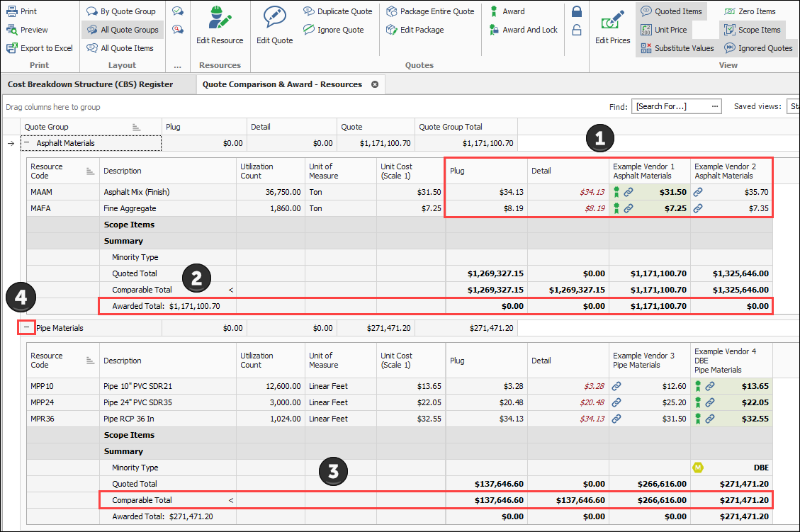Click the Find search field
Screen dimensions: 800x532
pos(671,106)
